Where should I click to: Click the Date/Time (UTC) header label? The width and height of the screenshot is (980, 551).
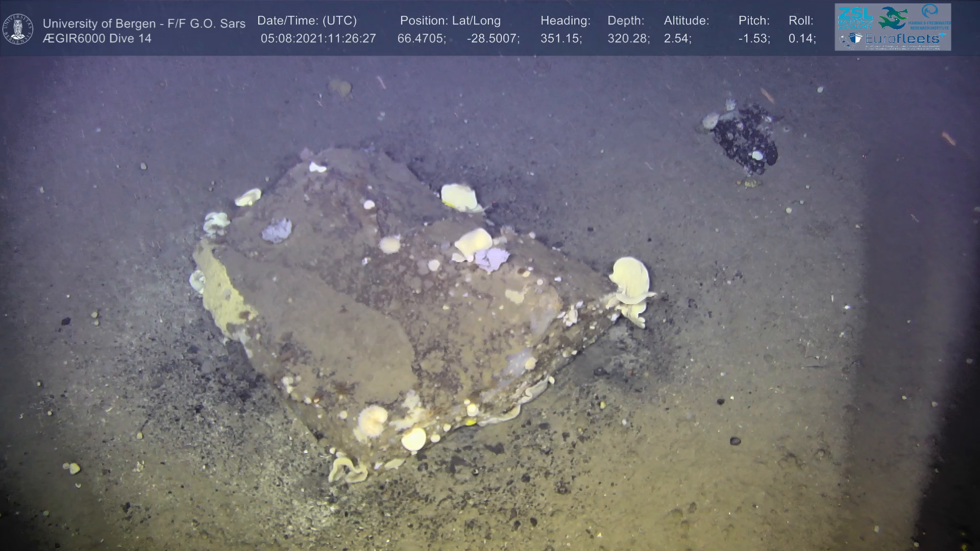click(x=307, y=21)
